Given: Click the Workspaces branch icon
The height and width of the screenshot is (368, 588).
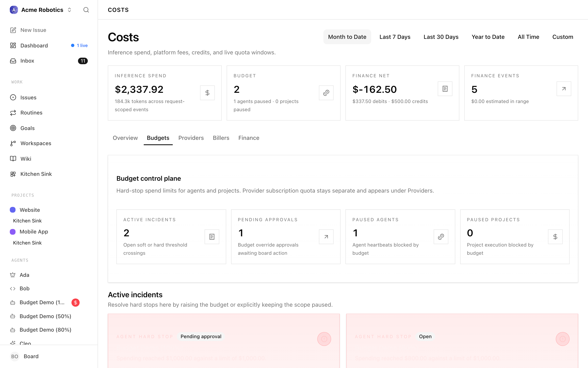Looking at the screenshot, I should [x=13, y=143].
